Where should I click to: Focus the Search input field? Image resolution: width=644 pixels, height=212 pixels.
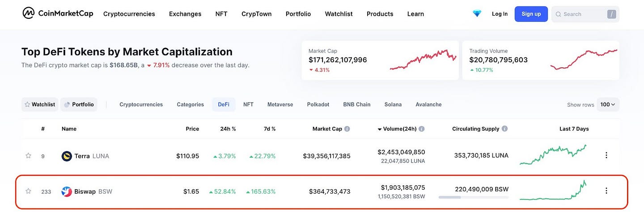(585, 14)
